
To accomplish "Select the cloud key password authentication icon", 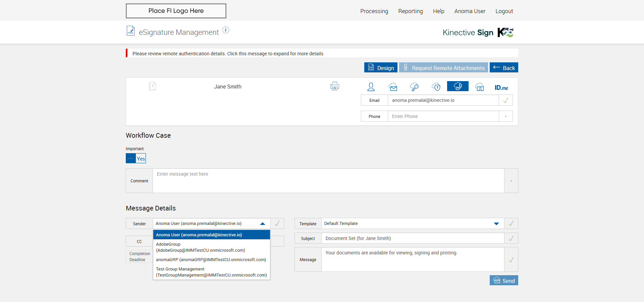I will [414, 87].
